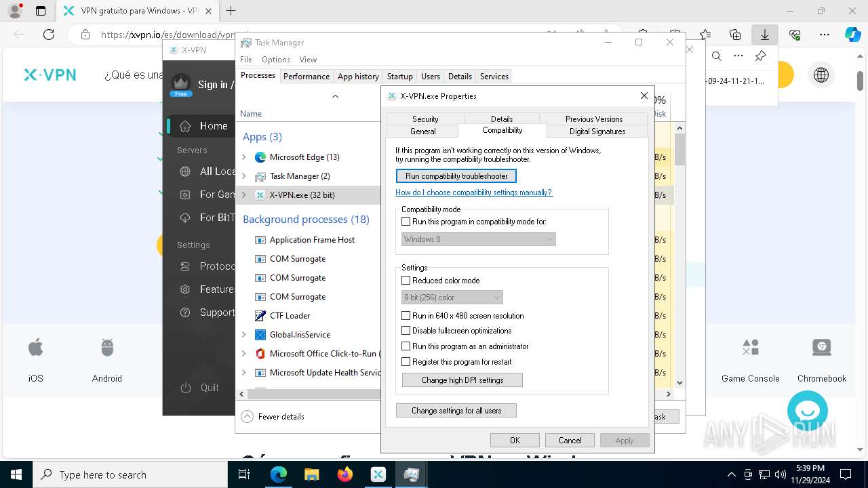Expand the Task Manager (2) process group
868x488 pixels.
click(x=244, y=176)
